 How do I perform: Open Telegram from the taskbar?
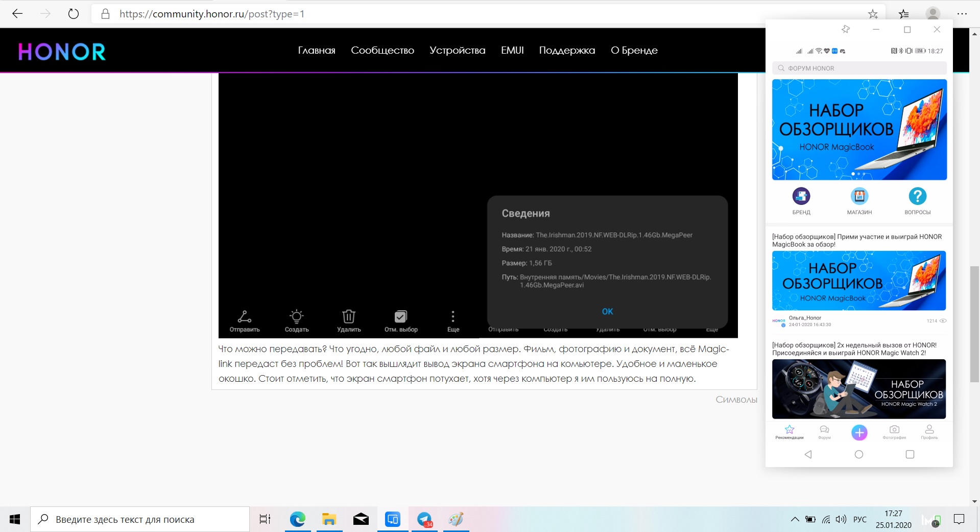pyautogui.click(x=425, y=519)
